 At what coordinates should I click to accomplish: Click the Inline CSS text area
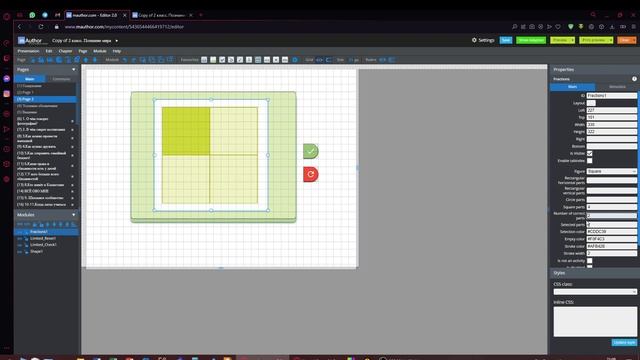[595, 322]
